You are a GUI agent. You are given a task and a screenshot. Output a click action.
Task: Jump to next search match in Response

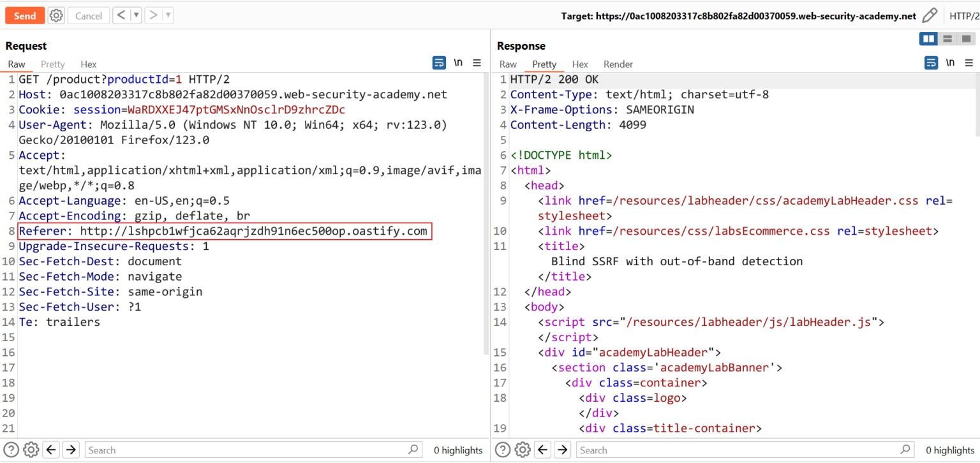(562, 450)
